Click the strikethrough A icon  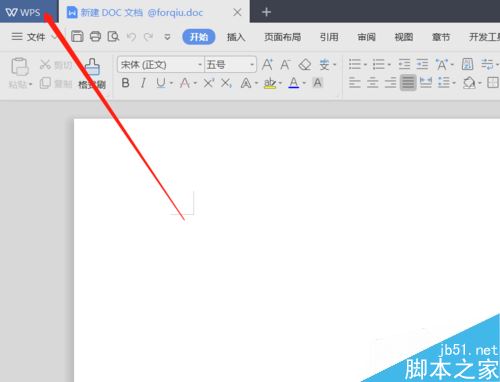185,83
